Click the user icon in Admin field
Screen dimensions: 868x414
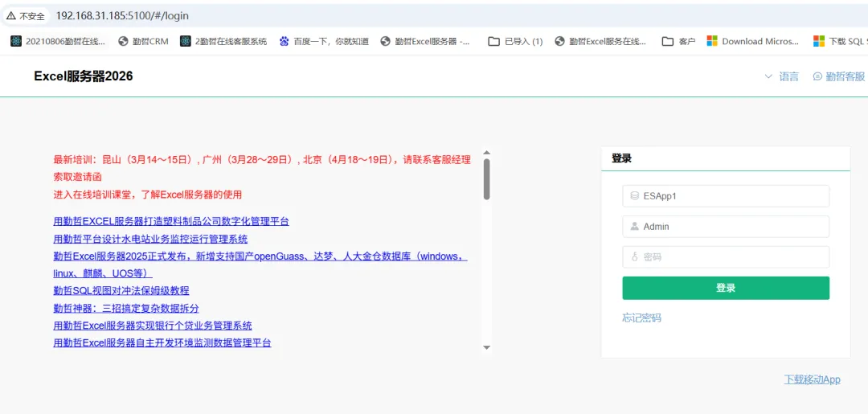634,227
